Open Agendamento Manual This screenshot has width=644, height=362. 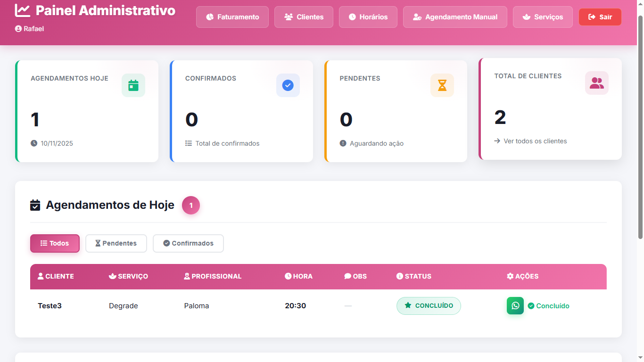[x=454, y=17]
